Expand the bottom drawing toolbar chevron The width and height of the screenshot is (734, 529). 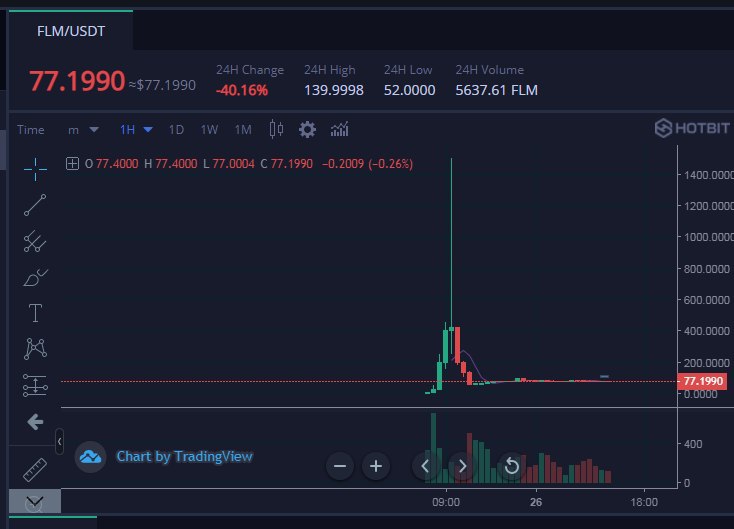pyautogui.click(x=35, y=501)
